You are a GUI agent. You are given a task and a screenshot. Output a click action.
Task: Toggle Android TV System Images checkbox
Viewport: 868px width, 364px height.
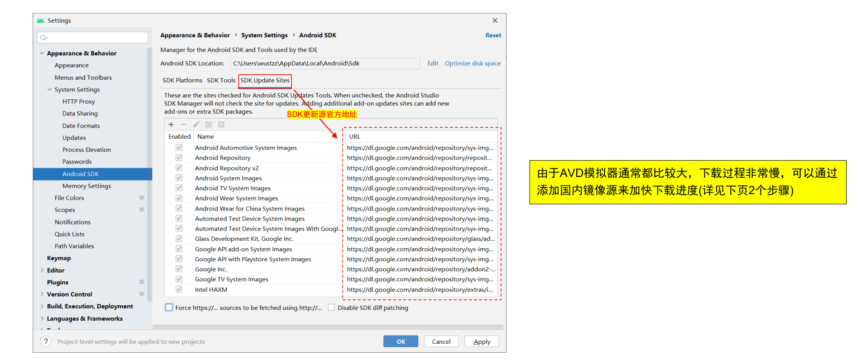point(179,188)
